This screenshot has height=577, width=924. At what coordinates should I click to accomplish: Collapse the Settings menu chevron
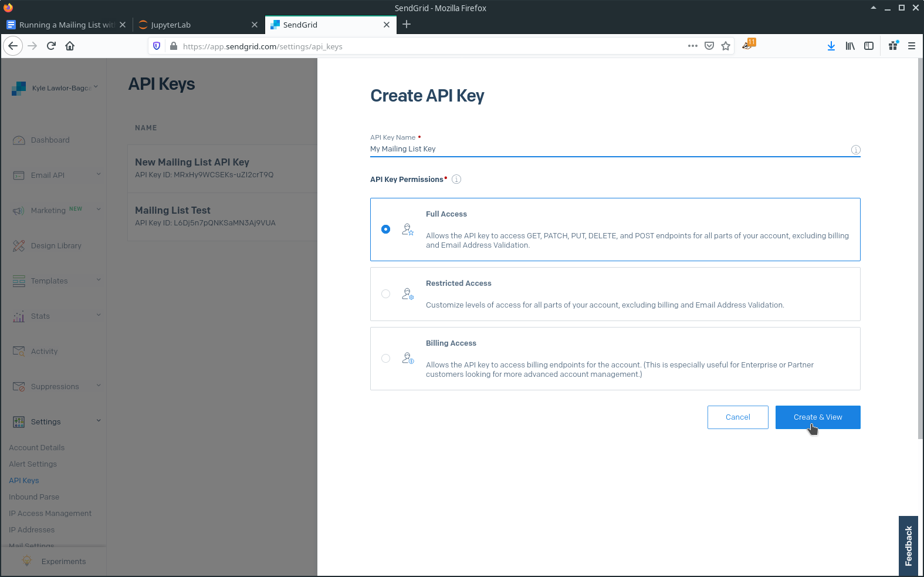coord(99,421)
